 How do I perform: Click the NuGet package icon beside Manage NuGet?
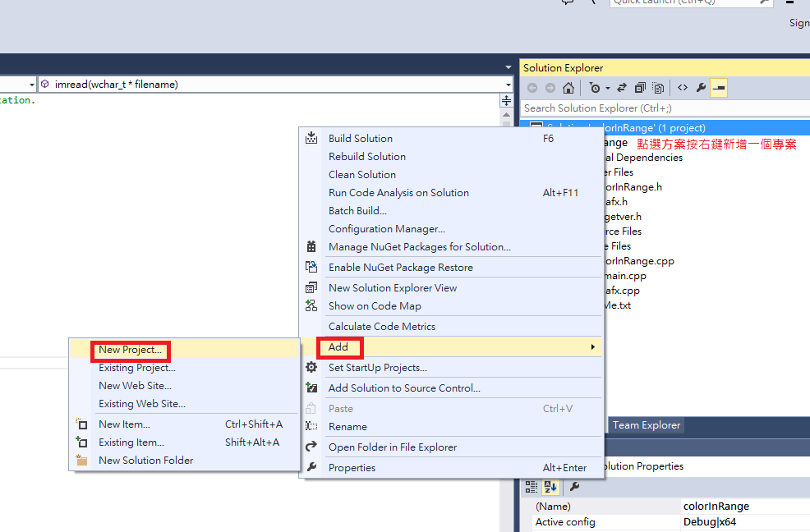click(311, 246)
